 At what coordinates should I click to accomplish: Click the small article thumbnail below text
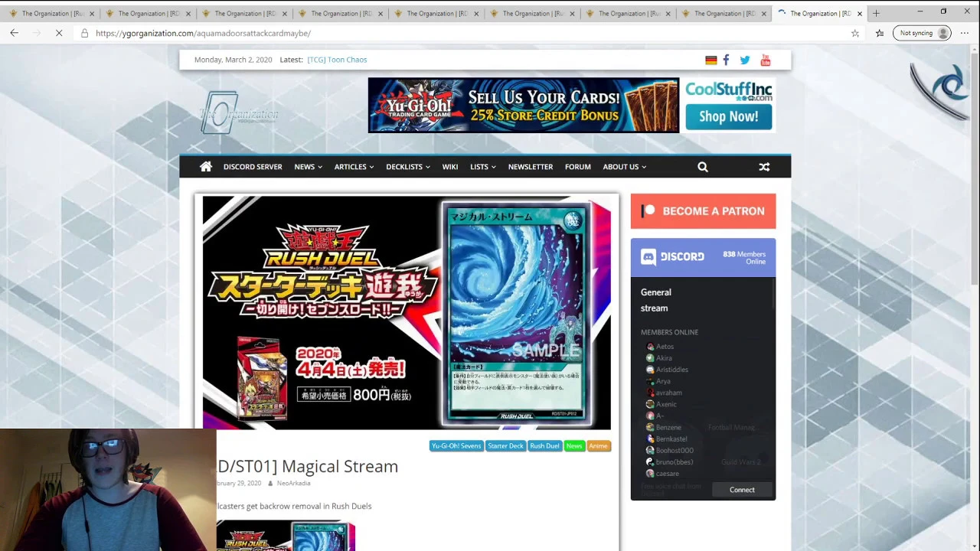(286, 536)
